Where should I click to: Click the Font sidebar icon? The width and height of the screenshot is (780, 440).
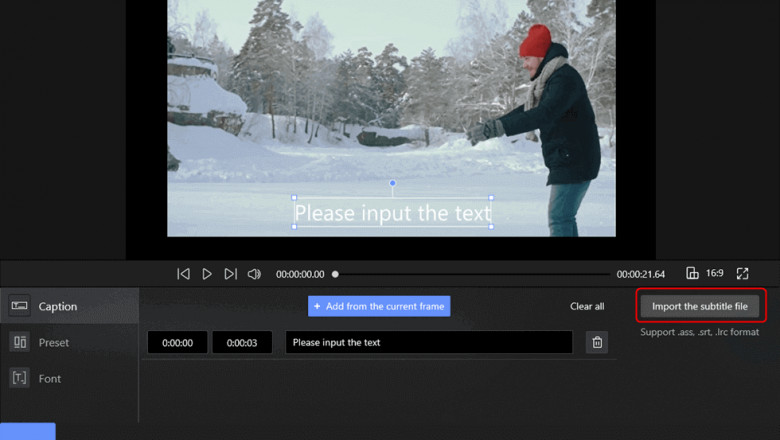(x=19, y=378)
